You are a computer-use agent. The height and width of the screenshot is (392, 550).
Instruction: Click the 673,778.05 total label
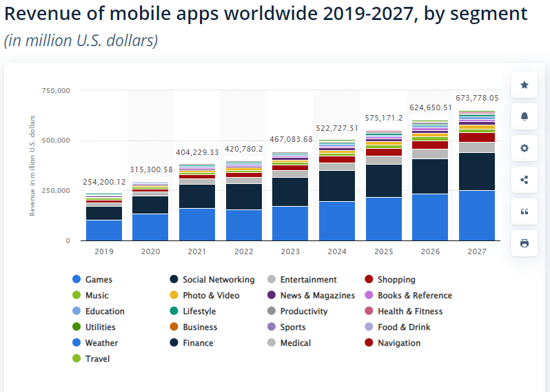(x=477, y=98)
